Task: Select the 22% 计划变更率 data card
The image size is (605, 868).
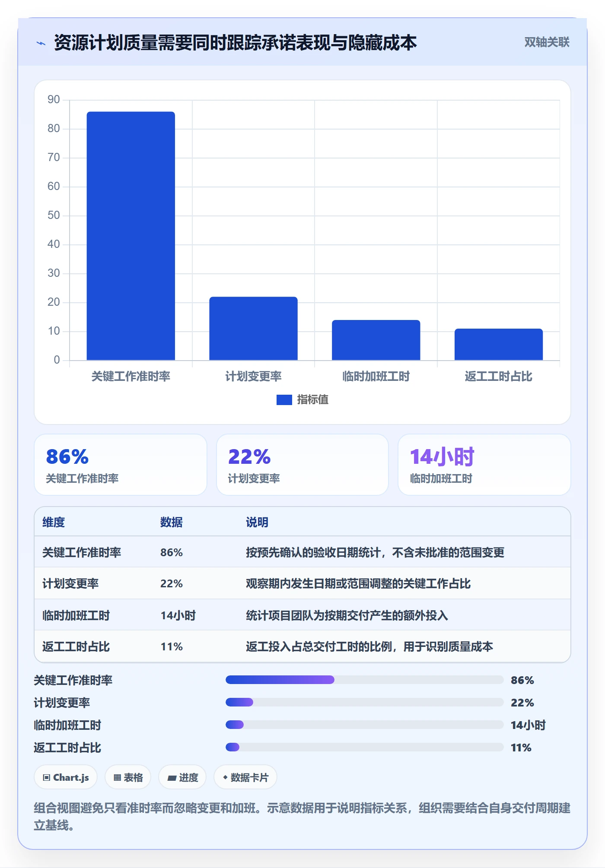Action: tap(302, 465)
